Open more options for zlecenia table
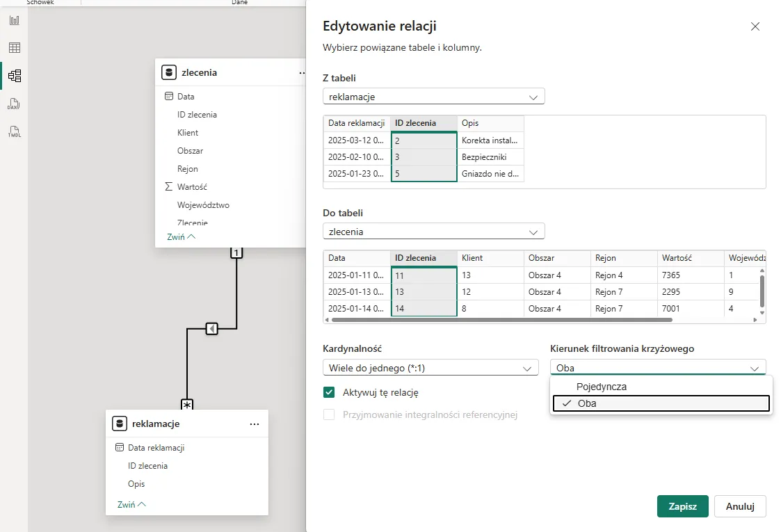The width and height of the screenshot is (781, 532). coord(302,72)
